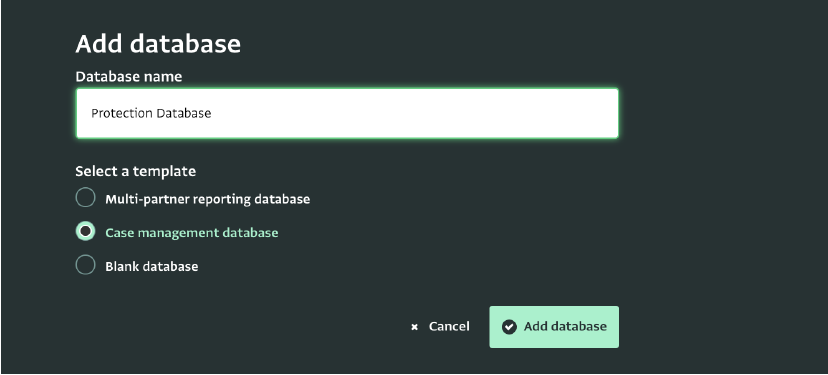Select the Case management database radio option
The height and width of the screenshot is (375, 828).
coord(85,231)
